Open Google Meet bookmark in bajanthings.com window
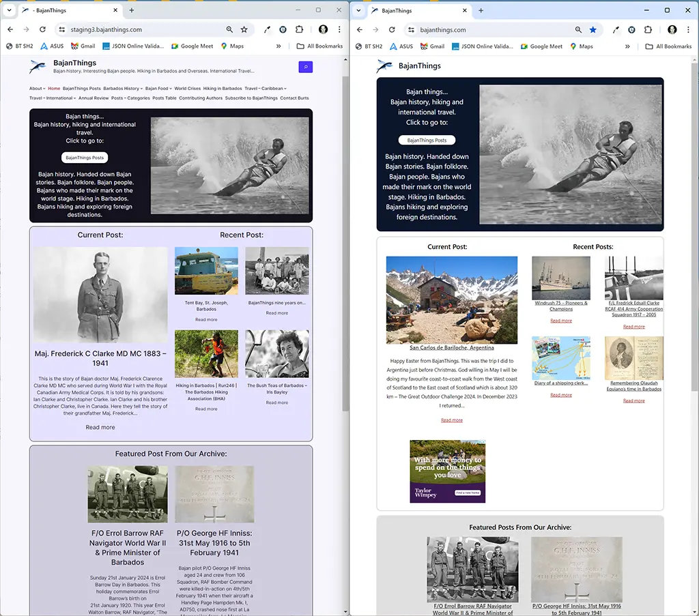699x616 pixels. 541,46
